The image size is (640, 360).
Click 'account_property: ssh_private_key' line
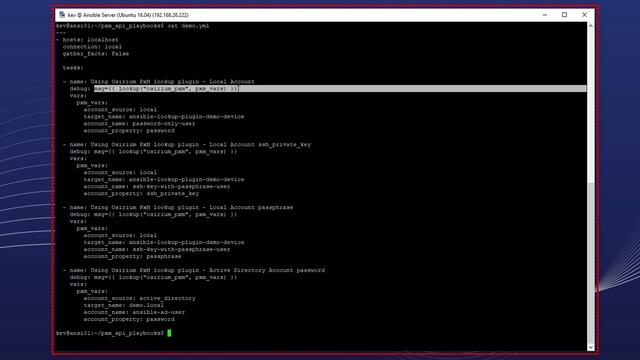(x=141, y=193)
